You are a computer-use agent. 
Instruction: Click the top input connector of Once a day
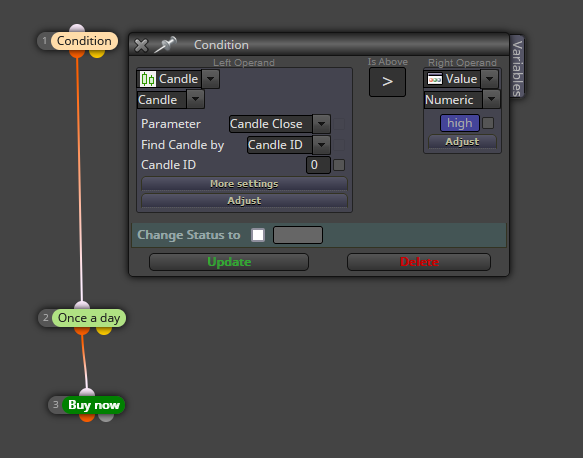tap(82, 306)
